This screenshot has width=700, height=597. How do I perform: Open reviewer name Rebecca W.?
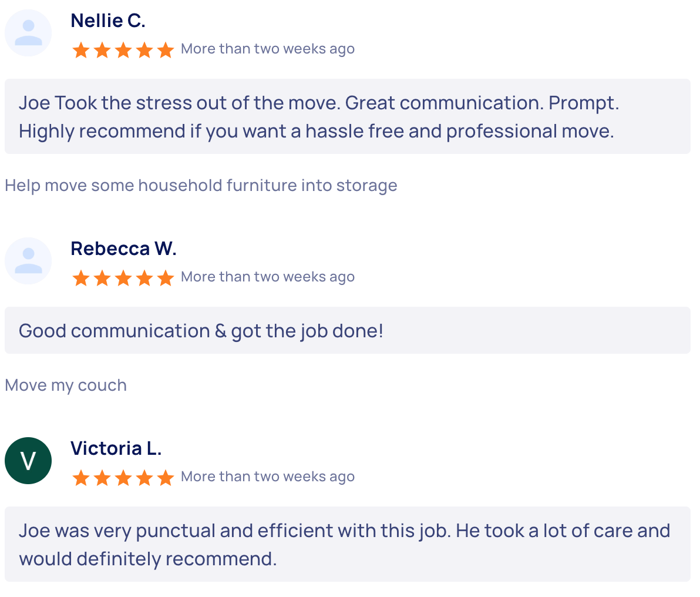(124, 249)
